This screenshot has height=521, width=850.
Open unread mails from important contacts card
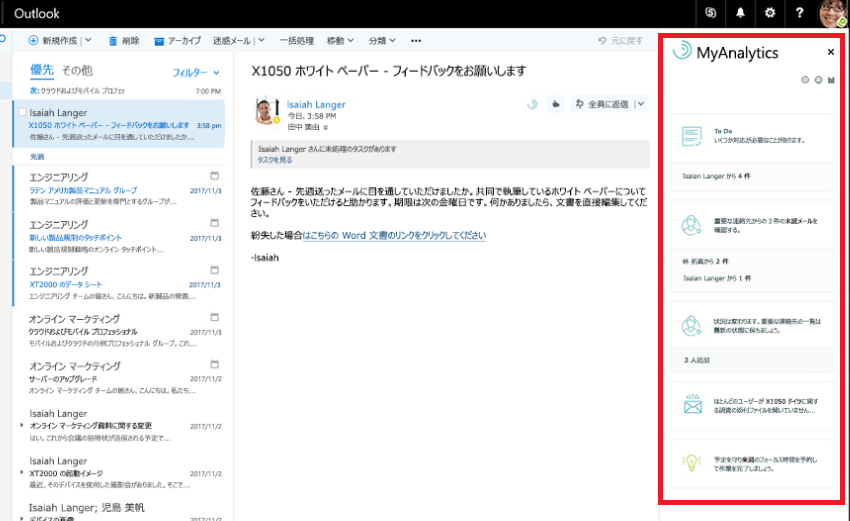pos(752,224)
